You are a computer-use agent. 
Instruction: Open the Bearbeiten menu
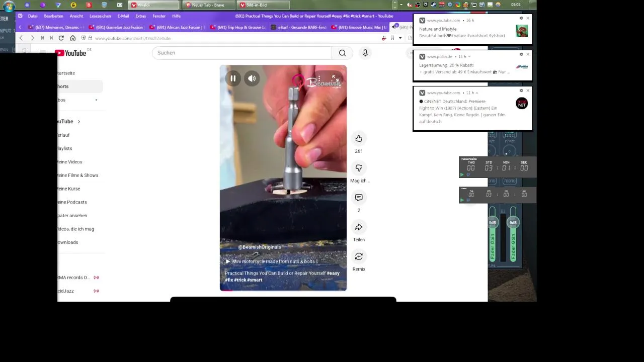point(53,16)
